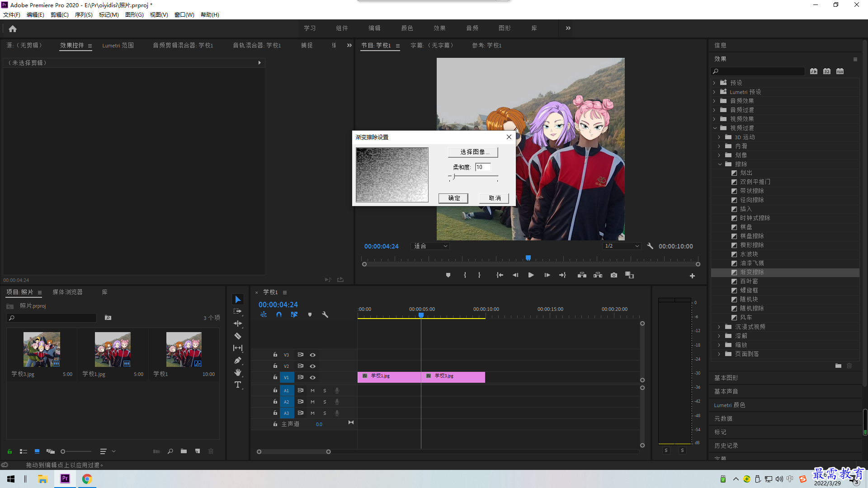
Task: Switch project panel to icon view
Action: coord(37,451)
